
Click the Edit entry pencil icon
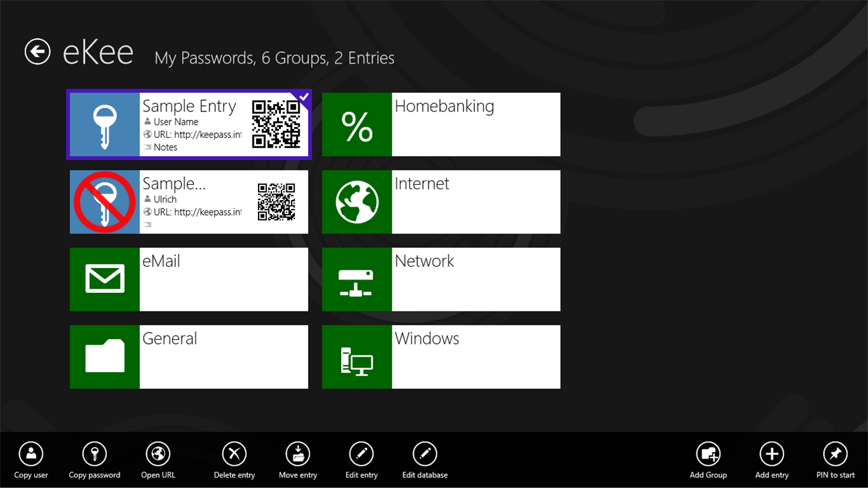click(x=362, y=454)
